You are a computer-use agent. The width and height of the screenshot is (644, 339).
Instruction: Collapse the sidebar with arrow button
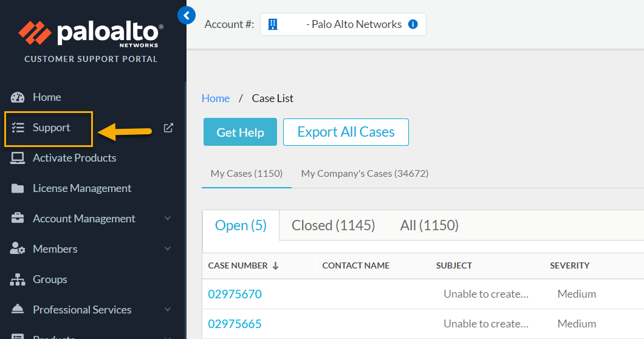[187, 15]
